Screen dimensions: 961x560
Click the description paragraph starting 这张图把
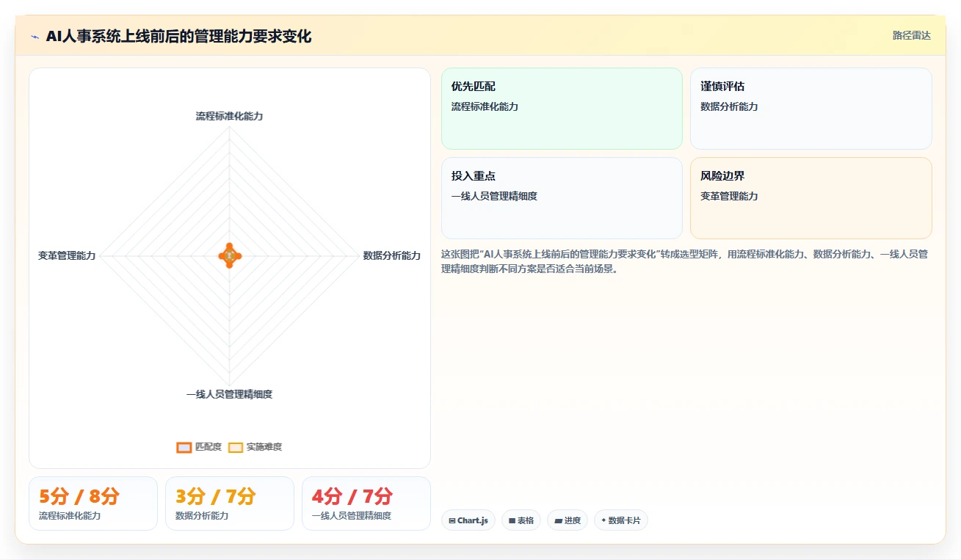(x=685, y=261)
